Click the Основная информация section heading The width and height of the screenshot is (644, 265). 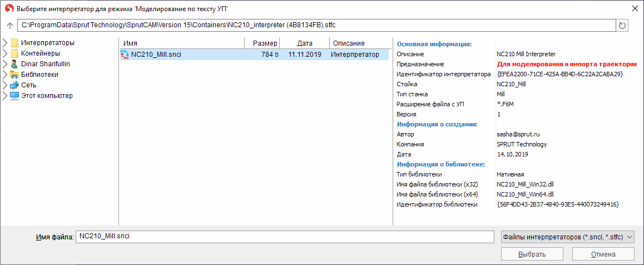point(434,44)
